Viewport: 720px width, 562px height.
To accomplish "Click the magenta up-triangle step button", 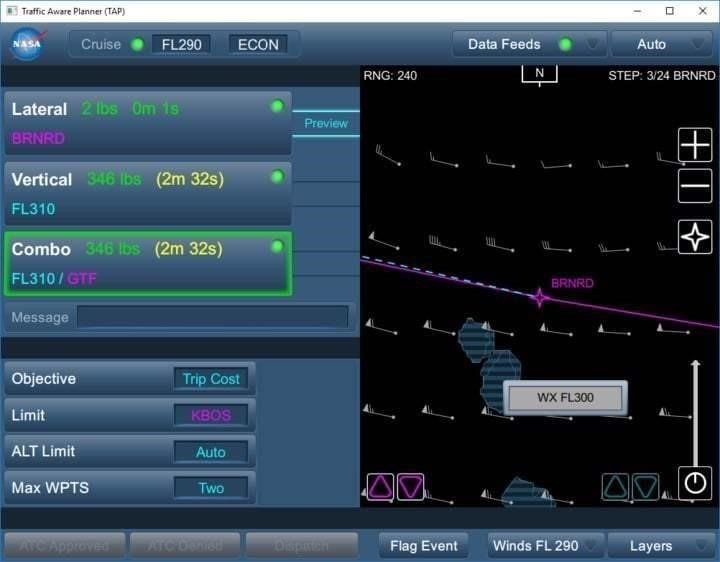I will click(380, 486).
